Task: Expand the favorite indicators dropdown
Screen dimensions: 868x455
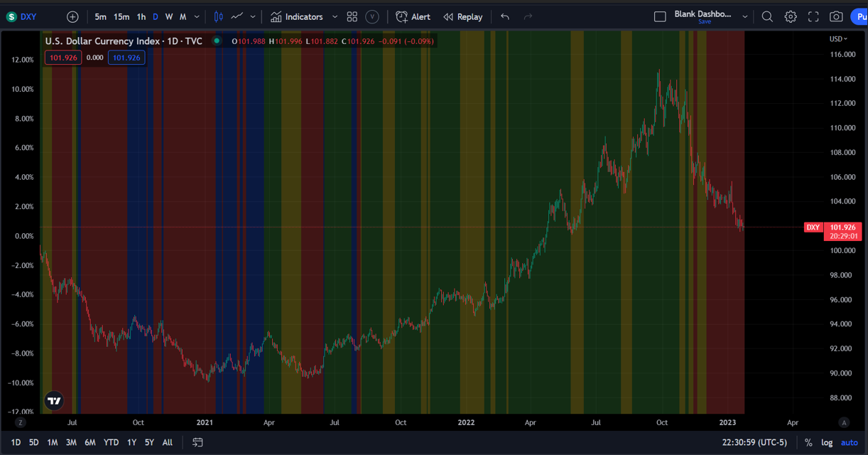Action: point(335,16)
